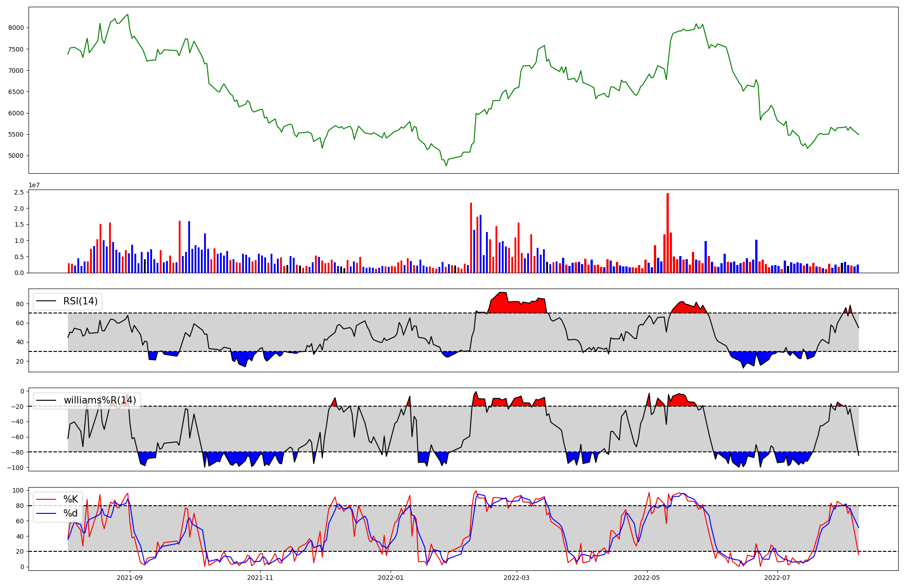Click the 2.5 tick on the volume axis
The image size is (905, 588).
[x=19, y=193]
